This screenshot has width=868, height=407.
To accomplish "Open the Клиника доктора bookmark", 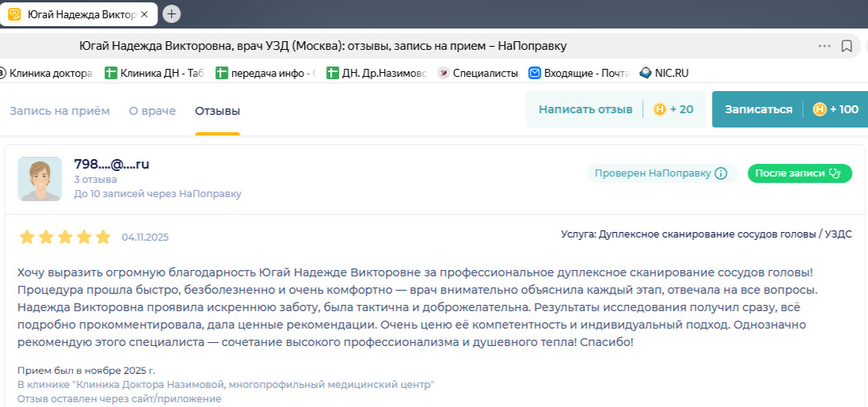I will (x=47, y=73).
